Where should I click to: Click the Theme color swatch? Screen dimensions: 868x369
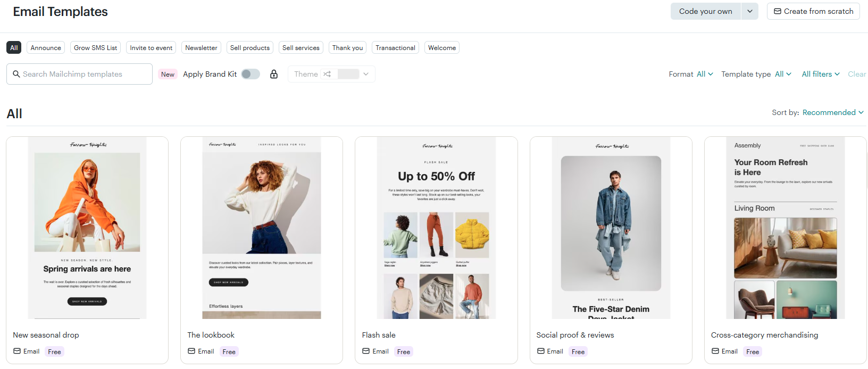(x=348, y=74)
